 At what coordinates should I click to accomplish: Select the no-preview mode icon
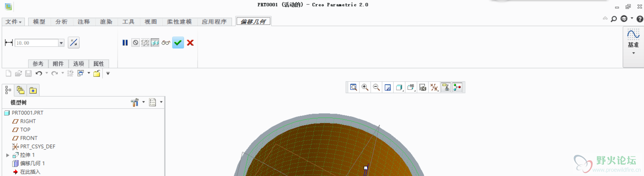[135, 43]
